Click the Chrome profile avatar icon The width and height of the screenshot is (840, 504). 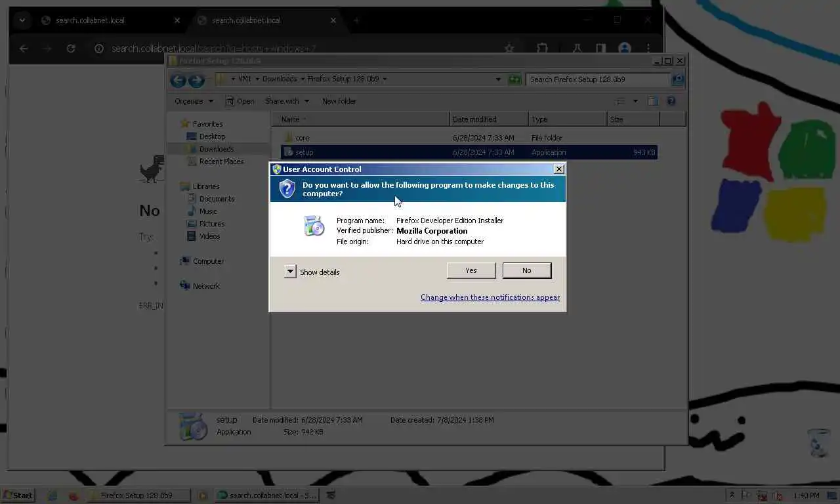625,49
